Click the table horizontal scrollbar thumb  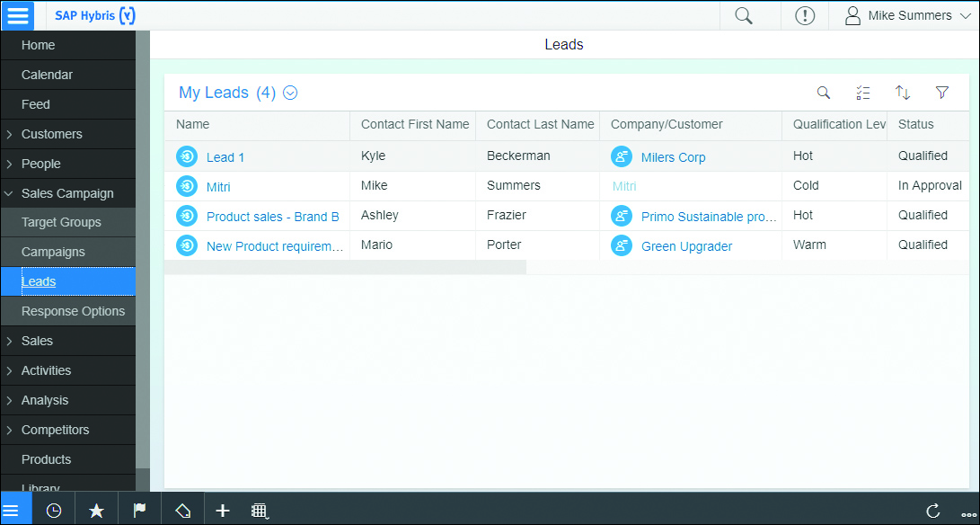coord(345,267)
